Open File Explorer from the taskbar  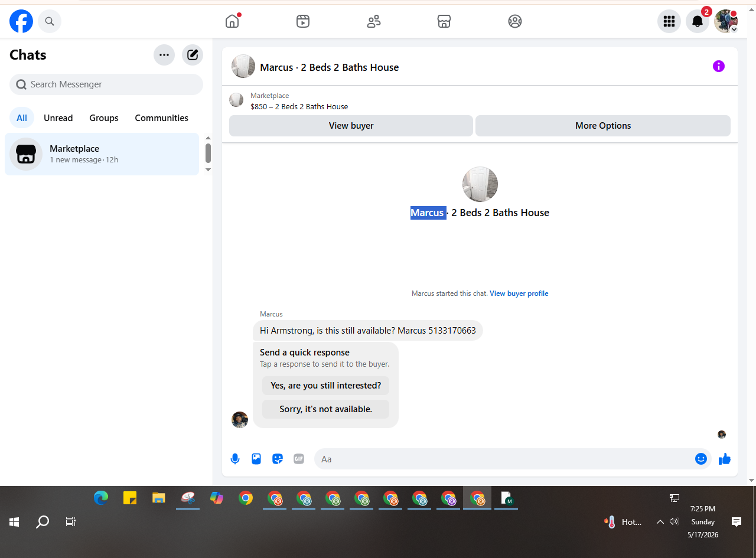[x=158, y=498]
